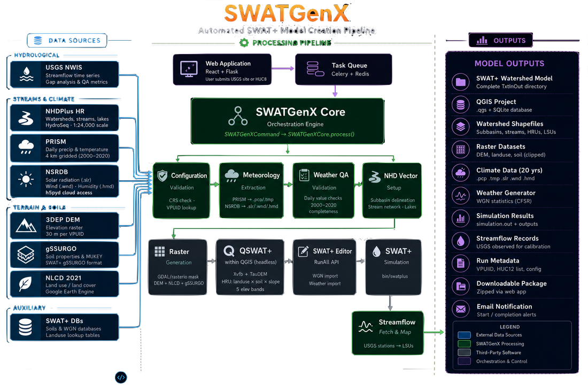
Task: Click the PRISM rain cloud icon
Action: pyautogui.click(x=26, y=147)
